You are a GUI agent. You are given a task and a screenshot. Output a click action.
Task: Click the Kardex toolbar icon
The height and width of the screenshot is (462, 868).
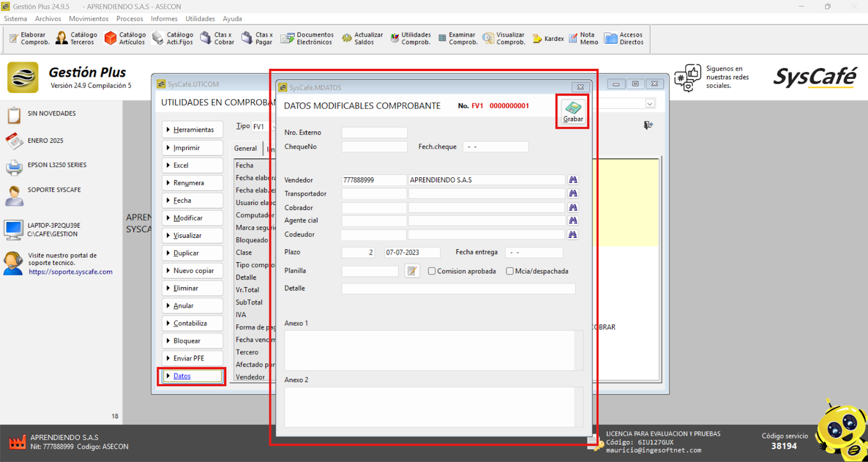[x=548, y=39]
